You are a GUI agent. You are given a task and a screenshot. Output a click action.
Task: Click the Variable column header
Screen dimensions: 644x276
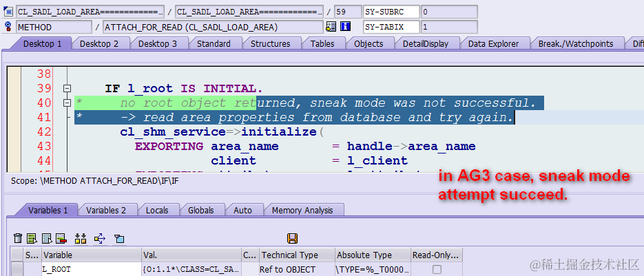click(x=92, y=255)
